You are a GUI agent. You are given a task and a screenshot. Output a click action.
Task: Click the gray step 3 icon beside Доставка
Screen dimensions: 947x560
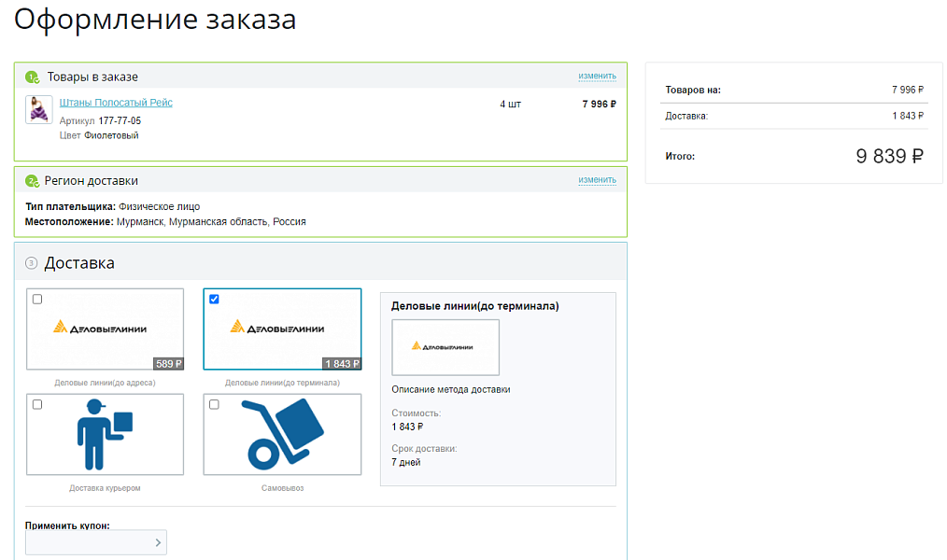pyautogui.click(x=32, y=263)
